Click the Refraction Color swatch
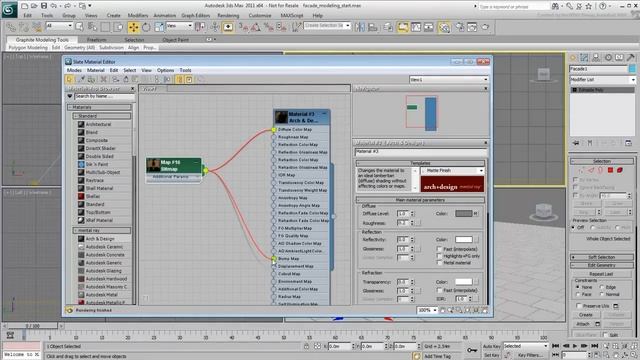Image resolution: width=640 pixels, height=360 pixels. click(463, 282)
